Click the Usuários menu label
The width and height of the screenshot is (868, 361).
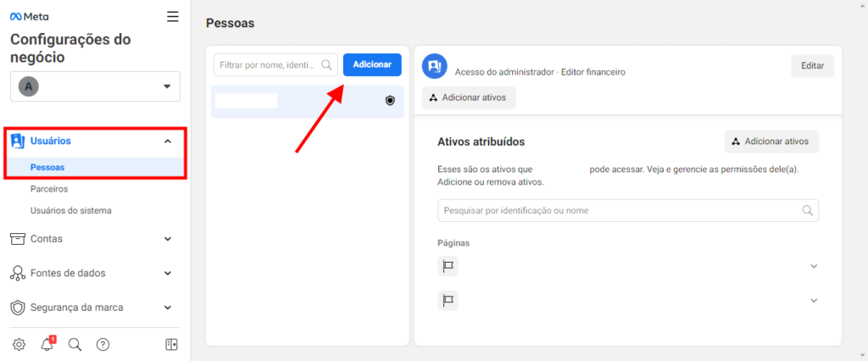point(50,142)
